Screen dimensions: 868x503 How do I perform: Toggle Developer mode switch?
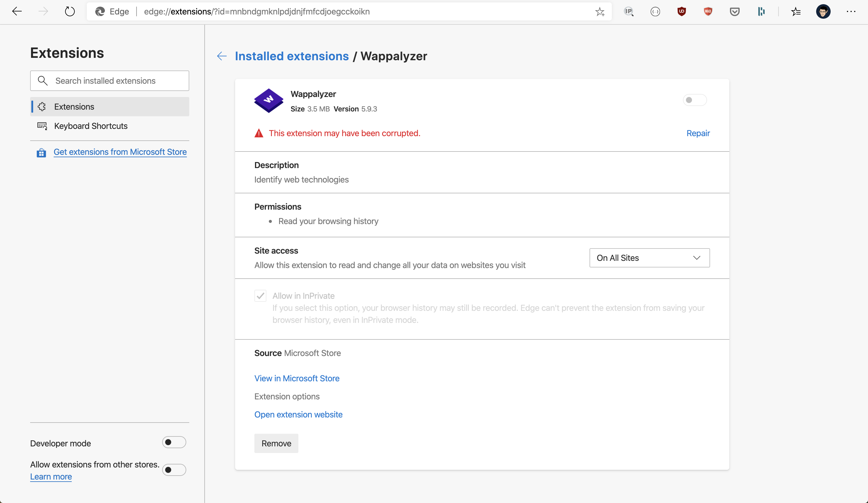click(174, 442)
